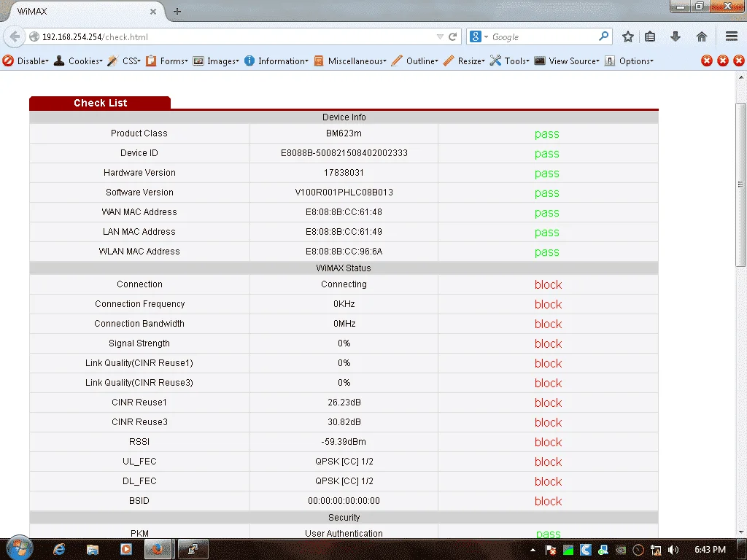Click the last red error icon on developer toolbar
Screen dimensions: 747x560
[739, 61]
